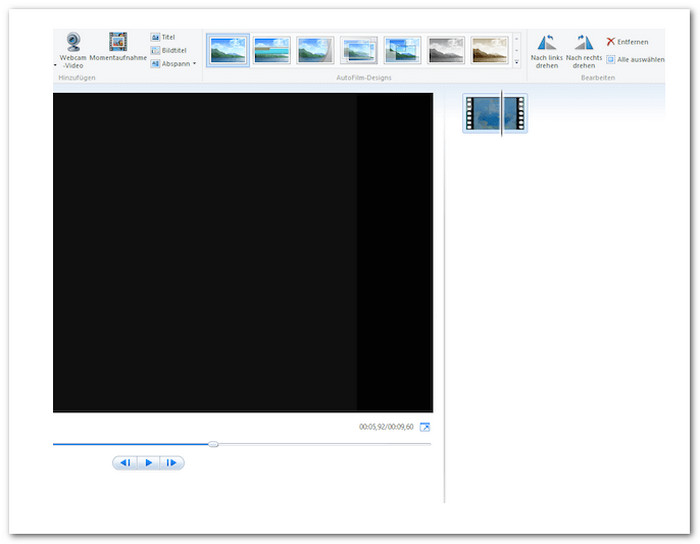Select the first AutoFilm design thumbnail
Image resolution: width=700 pixels, height=544 pixels.
tap(228, 50)
